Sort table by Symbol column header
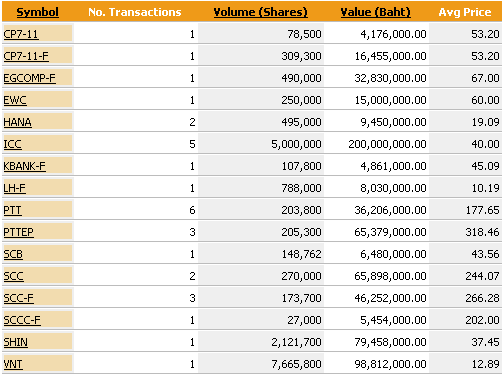This screenshot has width=502, height=374. (38, 12)
